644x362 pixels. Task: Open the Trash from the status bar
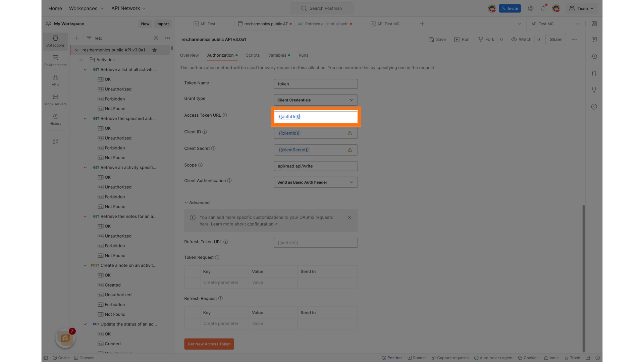pos(572,358)
